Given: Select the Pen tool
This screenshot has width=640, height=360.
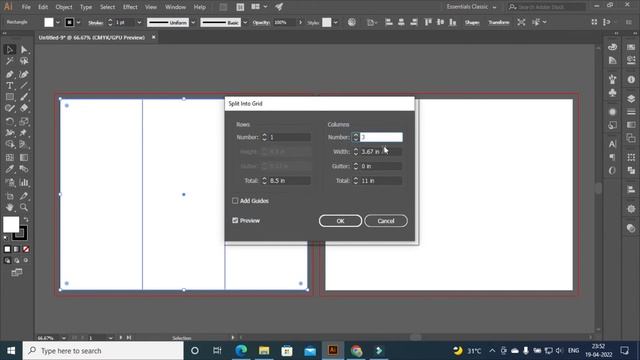Looking at the screenshot, I should coord(9,74).
